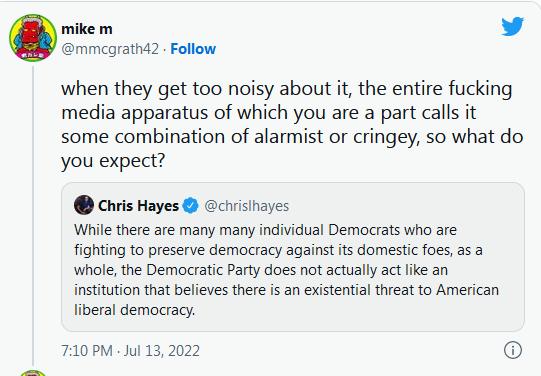Click the display name "mike m"

(x=87, y=29)
